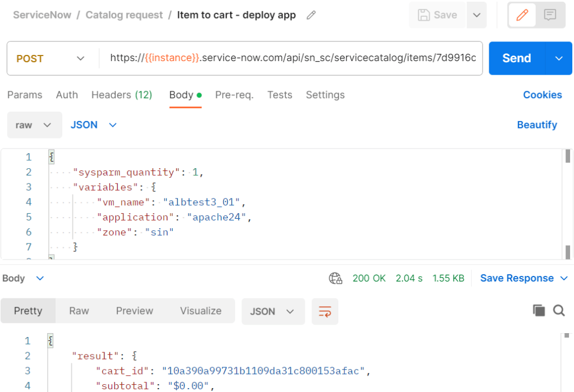Open the Headers (12) tab

[122, 95]
